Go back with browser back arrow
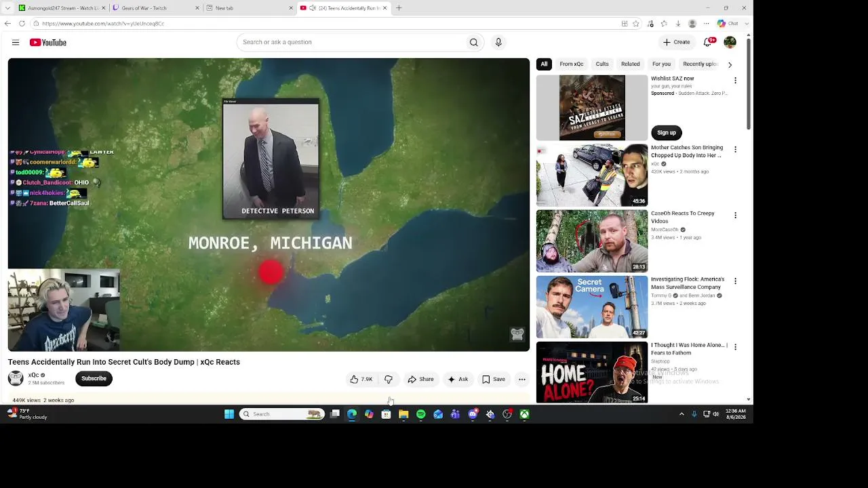868x488 pixels. click(x=7, y=24)
